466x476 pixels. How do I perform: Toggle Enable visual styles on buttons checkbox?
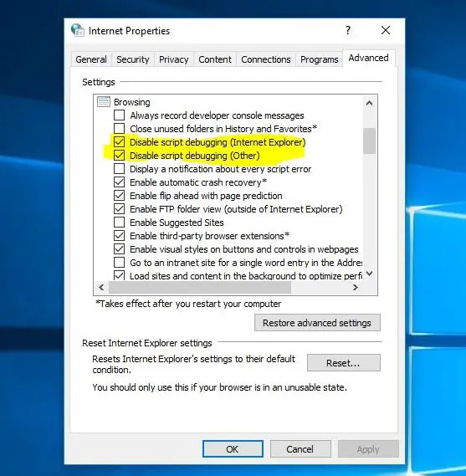tap(119, 249)
